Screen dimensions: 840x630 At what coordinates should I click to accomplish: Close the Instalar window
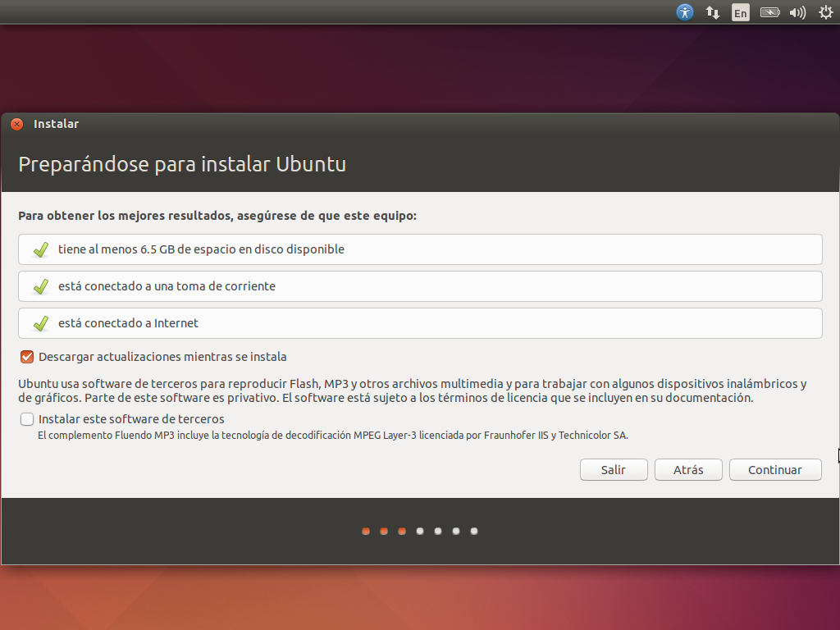click(17, 125)
